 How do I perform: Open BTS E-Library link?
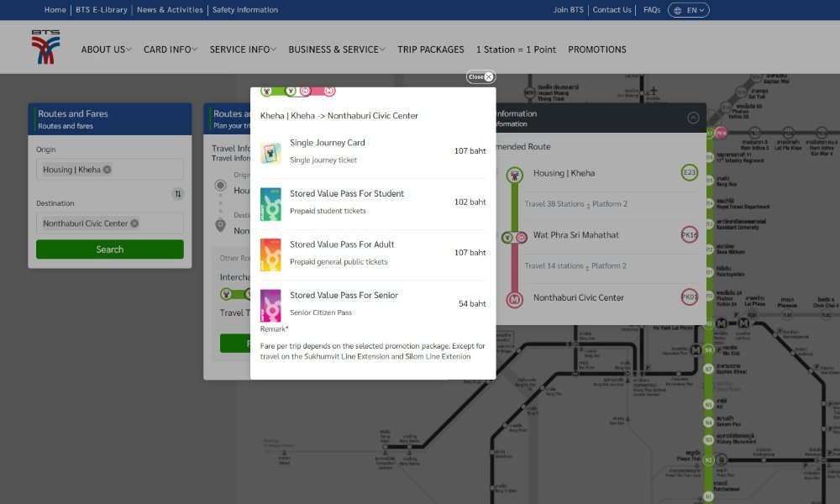[x=102, y=9]
